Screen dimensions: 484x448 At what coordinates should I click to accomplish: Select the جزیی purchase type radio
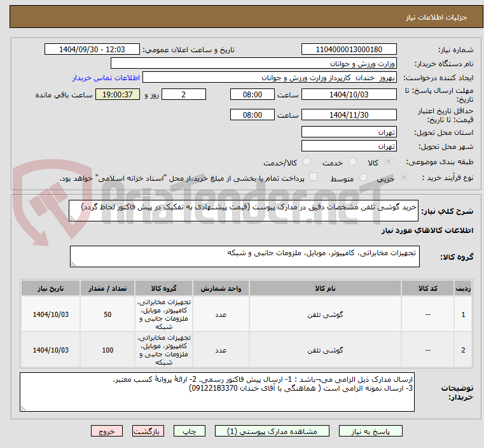click(x=404, y=177)
